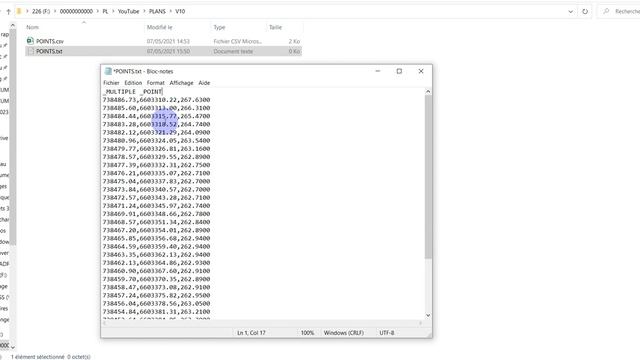This screenshot has width=640, height=360.
Task: Minimize the Bloc-notes window
Action: pyautogui.click(x=378, y=71)
